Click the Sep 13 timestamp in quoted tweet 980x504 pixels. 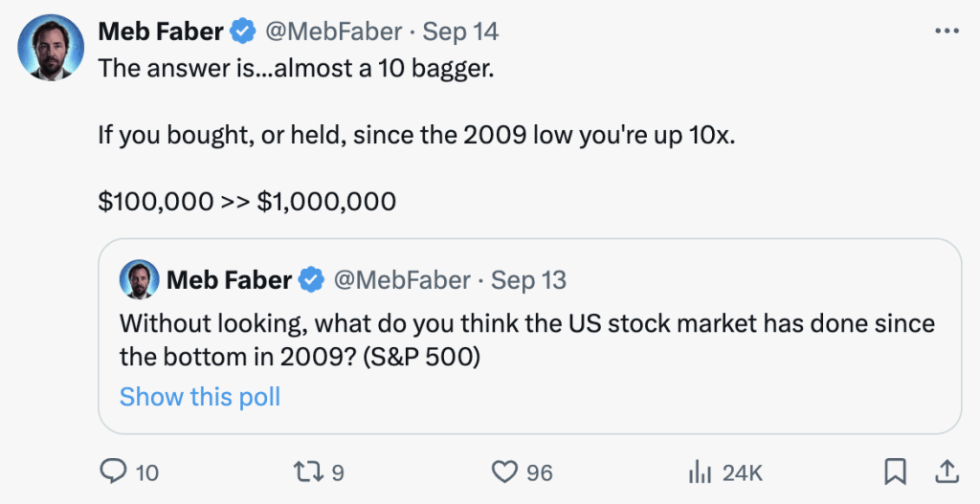pos(528,280)
